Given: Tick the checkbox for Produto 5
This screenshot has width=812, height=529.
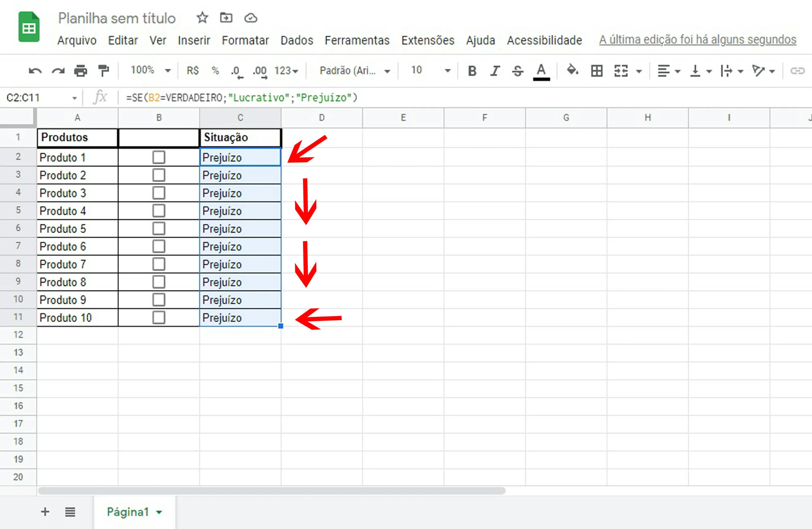Looking at the screenshot, I should (159, 229).
